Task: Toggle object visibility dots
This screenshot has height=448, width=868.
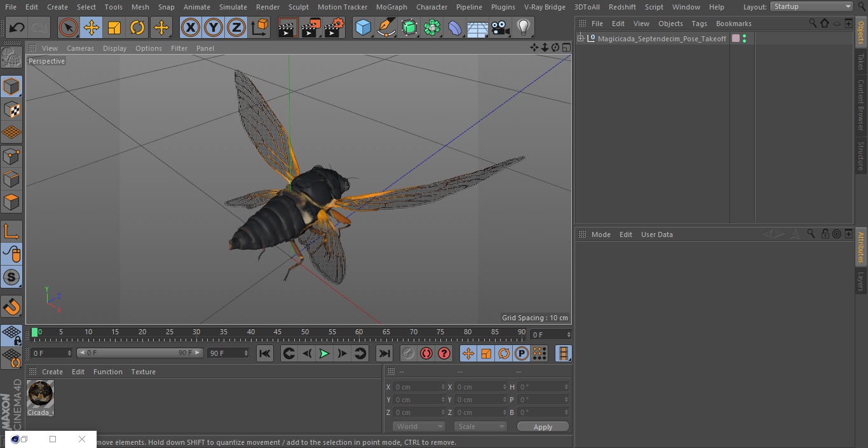Action: [744, 39]
